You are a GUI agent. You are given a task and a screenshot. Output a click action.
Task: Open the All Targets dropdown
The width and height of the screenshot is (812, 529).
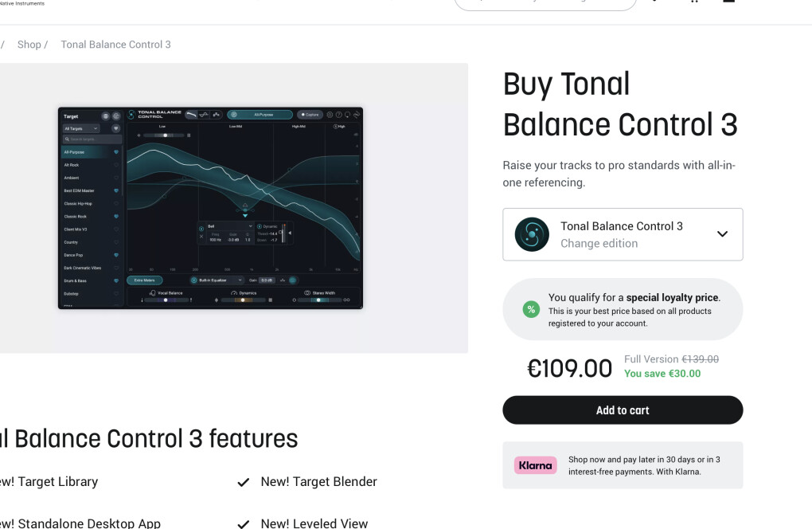tap(81, 128)
